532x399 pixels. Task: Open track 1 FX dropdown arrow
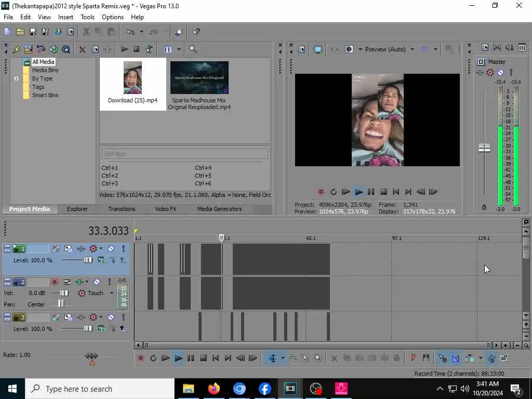[101, 249]
